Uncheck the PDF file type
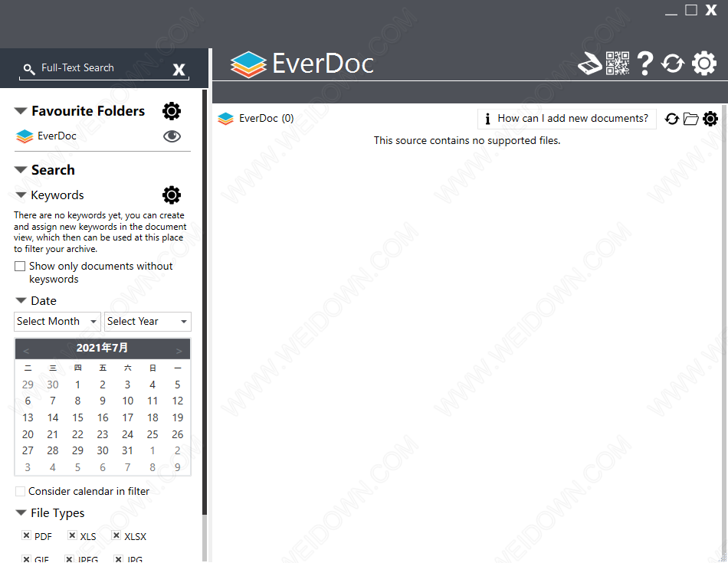Screen dimensions: 728x563 pos(27,535)
